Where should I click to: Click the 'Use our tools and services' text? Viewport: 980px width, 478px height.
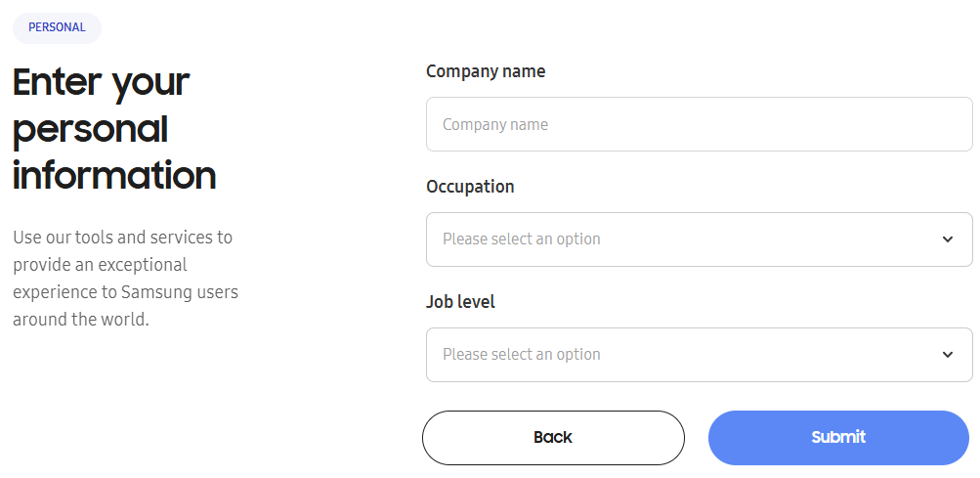point(122,238)
